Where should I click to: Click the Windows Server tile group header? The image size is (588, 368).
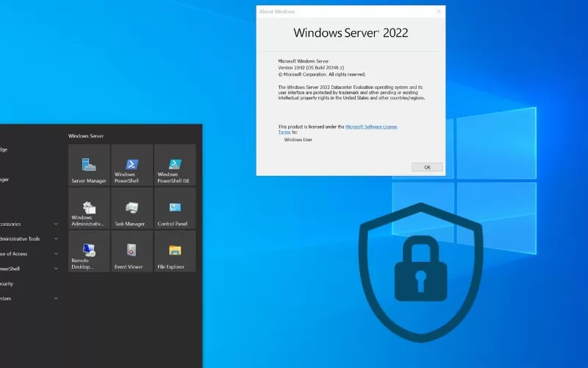(x=85, y=136)
